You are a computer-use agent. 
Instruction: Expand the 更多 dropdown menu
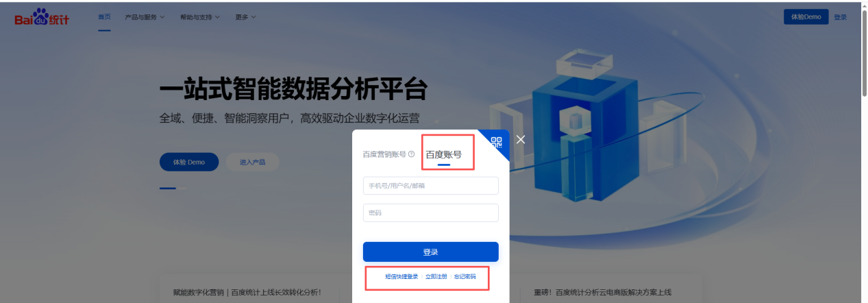point(245,17)
